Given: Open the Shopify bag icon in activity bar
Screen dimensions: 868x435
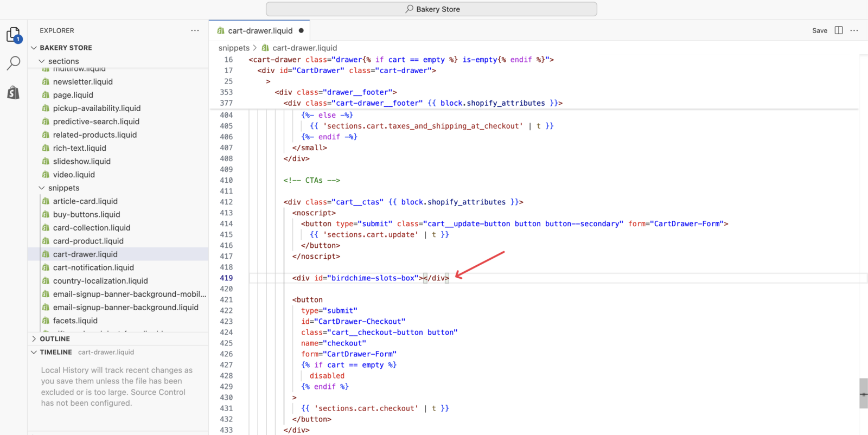Looking at the screenshot, I should 14,92.
